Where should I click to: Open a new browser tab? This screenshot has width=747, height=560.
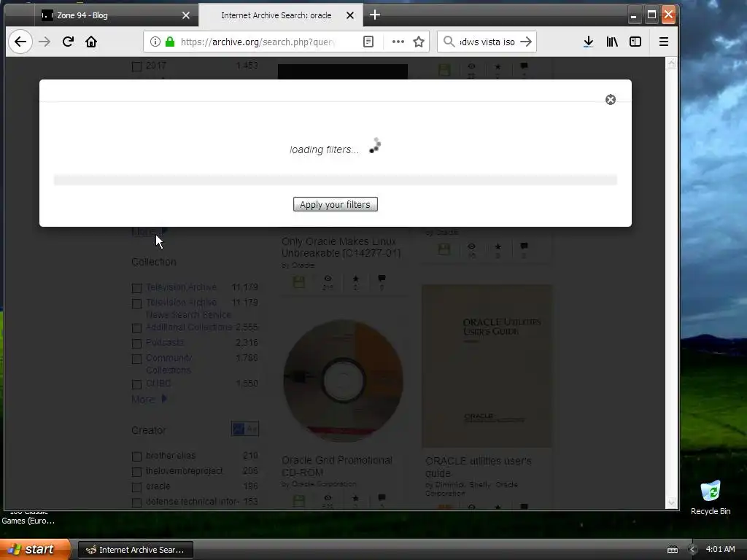tap(375, 15)
